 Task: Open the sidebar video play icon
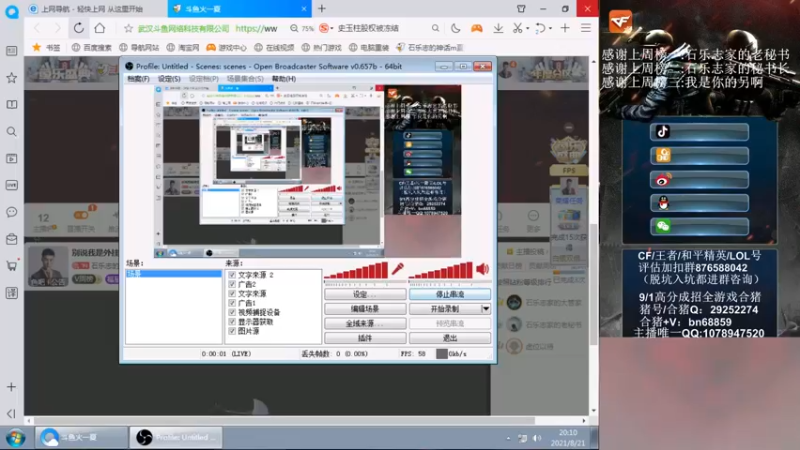click(x=11, y=159)
